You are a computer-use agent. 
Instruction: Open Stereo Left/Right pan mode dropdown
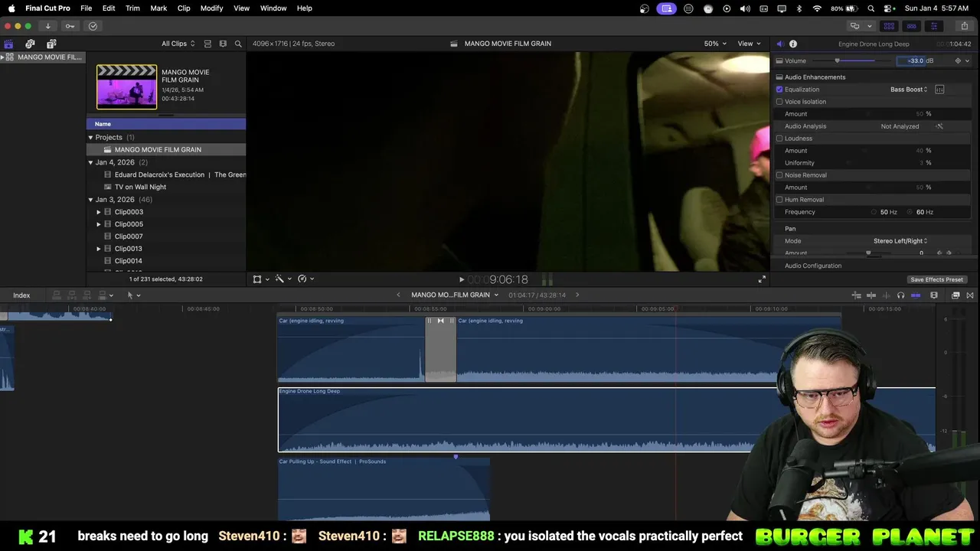click(x=900, y=241)
